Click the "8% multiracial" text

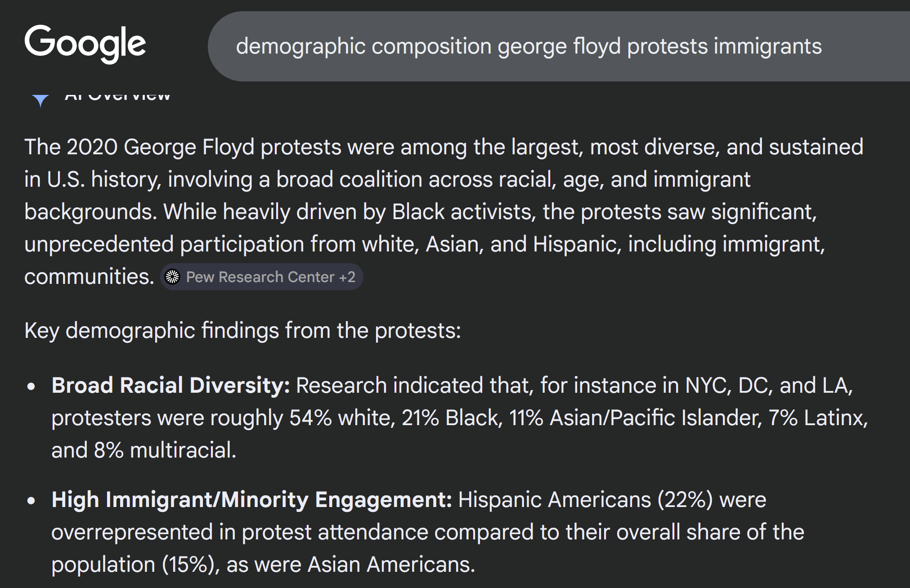click(x=165, y=450)
